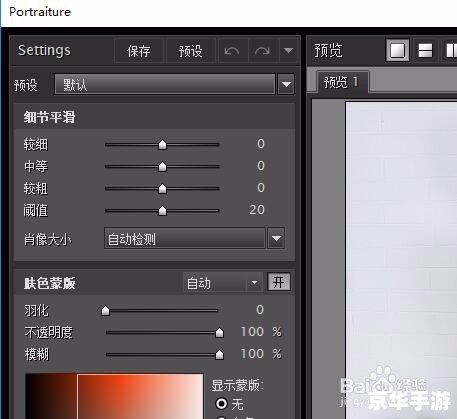Select the 无 show-mask radio button

(x=222, y=403)
